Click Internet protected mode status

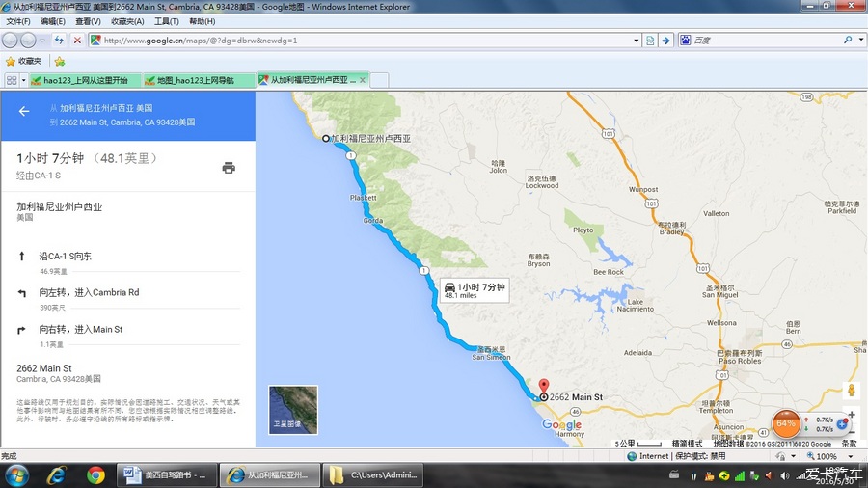click(x=676, y=456)
